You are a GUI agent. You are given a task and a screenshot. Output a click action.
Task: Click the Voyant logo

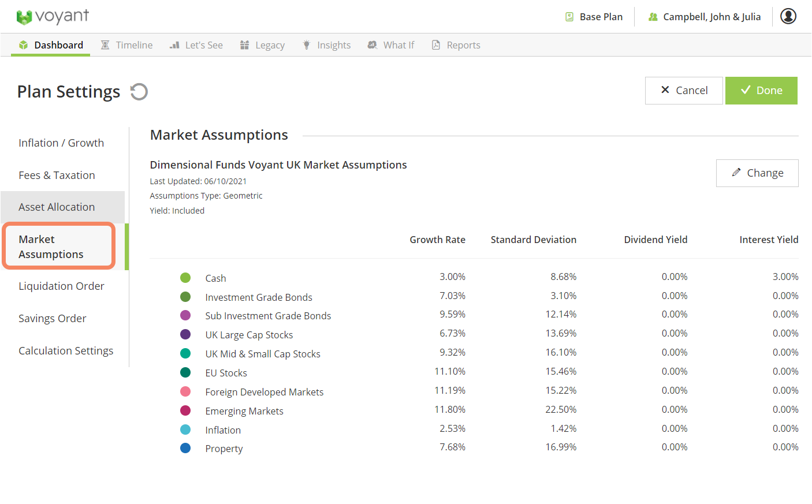(53, 17)
